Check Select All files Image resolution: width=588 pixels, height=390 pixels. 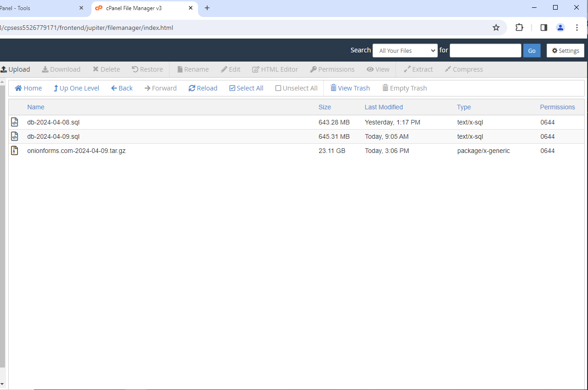tap(246, 88)
